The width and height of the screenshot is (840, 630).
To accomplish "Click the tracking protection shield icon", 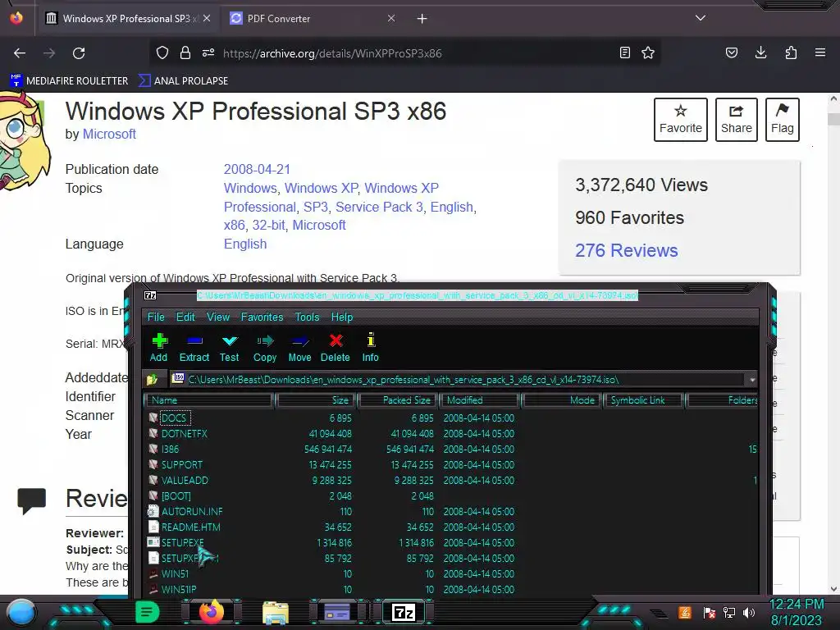I will [162, 53].
